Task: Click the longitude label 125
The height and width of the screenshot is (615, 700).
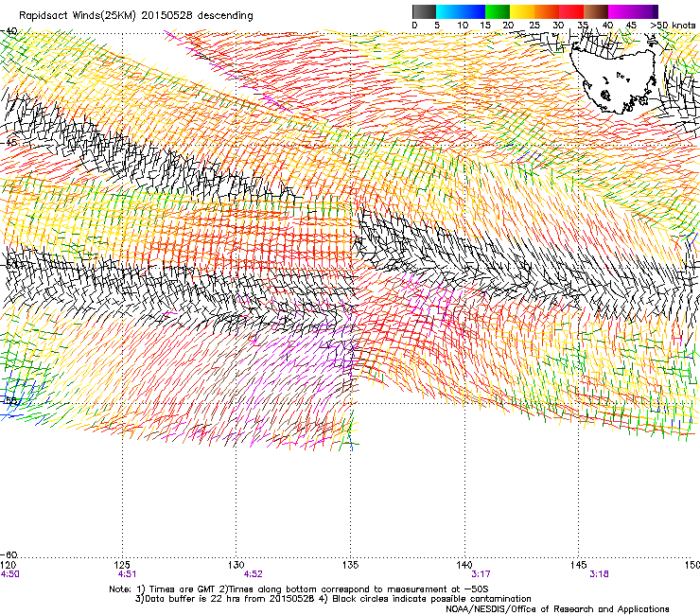Action: 122,565
